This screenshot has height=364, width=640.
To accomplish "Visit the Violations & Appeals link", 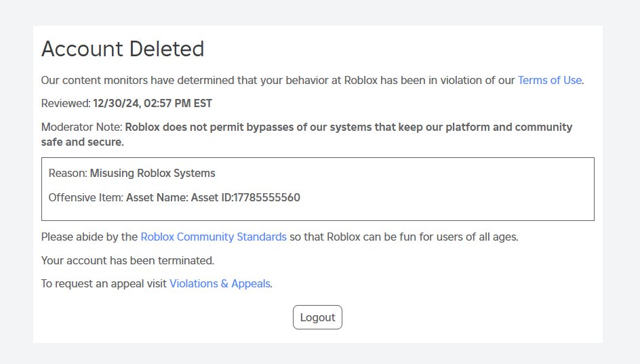I will click(x=220, y=283).
